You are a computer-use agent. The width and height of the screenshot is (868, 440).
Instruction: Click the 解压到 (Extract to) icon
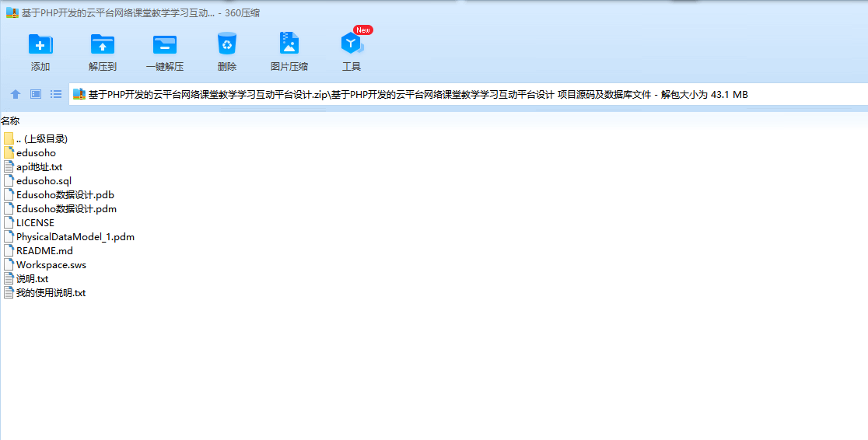pyautogui.click(x=103, y=44)
